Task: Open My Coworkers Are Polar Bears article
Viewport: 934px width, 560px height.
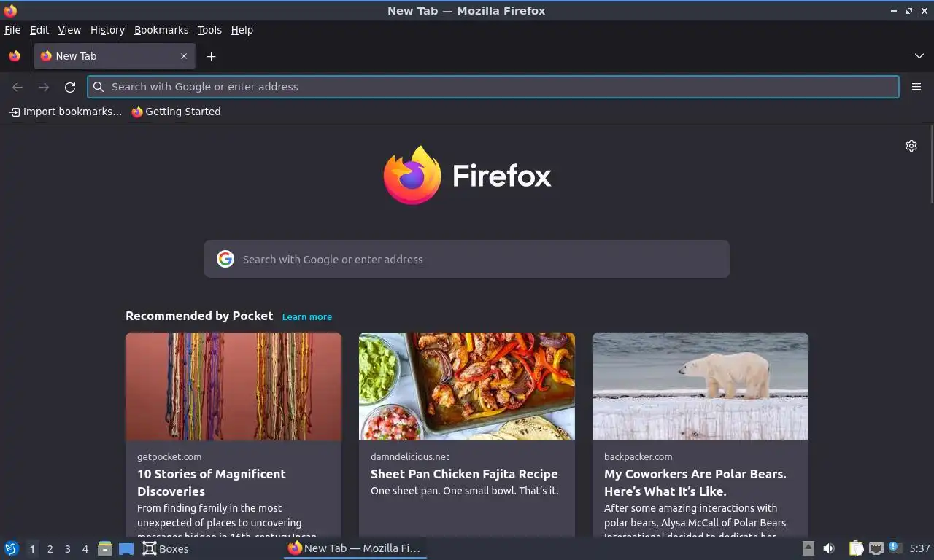Action: [695, 483]
